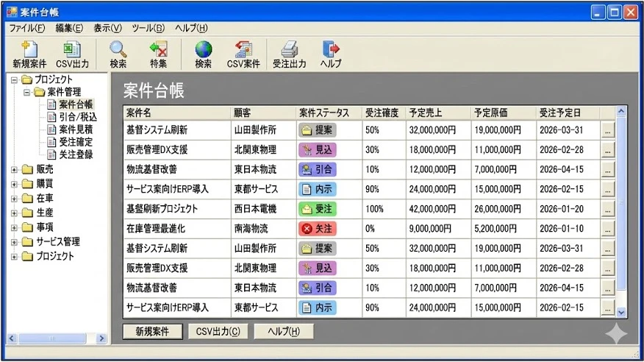This screenshot has width=644, height=362.
Task: Select 引合/税込 in the tree
Action: tap(78, 117)
